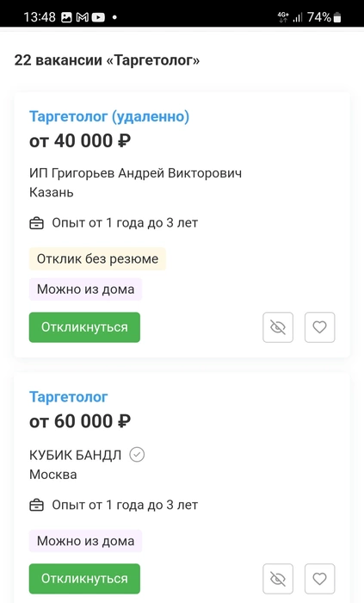Tap the briefcase experience icon in second card

click(36, 505)
